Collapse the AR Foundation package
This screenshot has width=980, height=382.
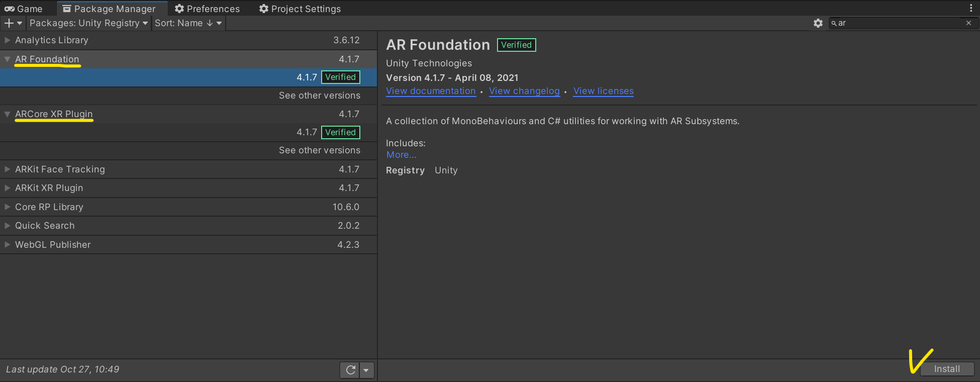click(7, 59)
